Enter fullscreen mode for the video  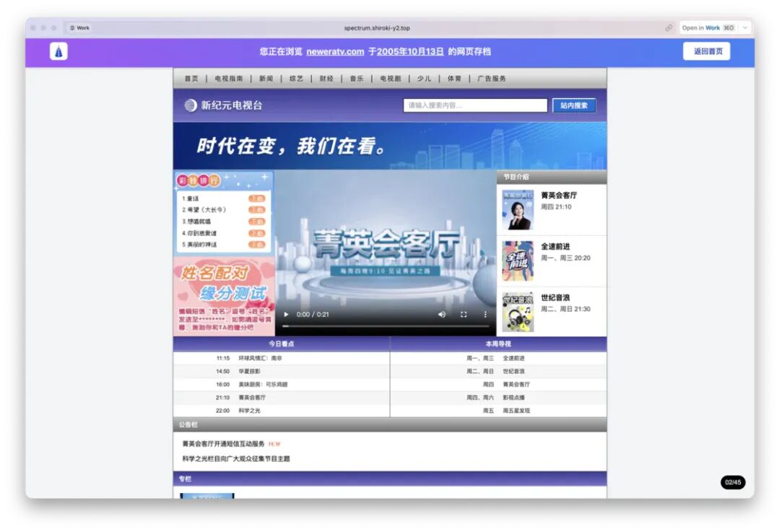[464, 314]
